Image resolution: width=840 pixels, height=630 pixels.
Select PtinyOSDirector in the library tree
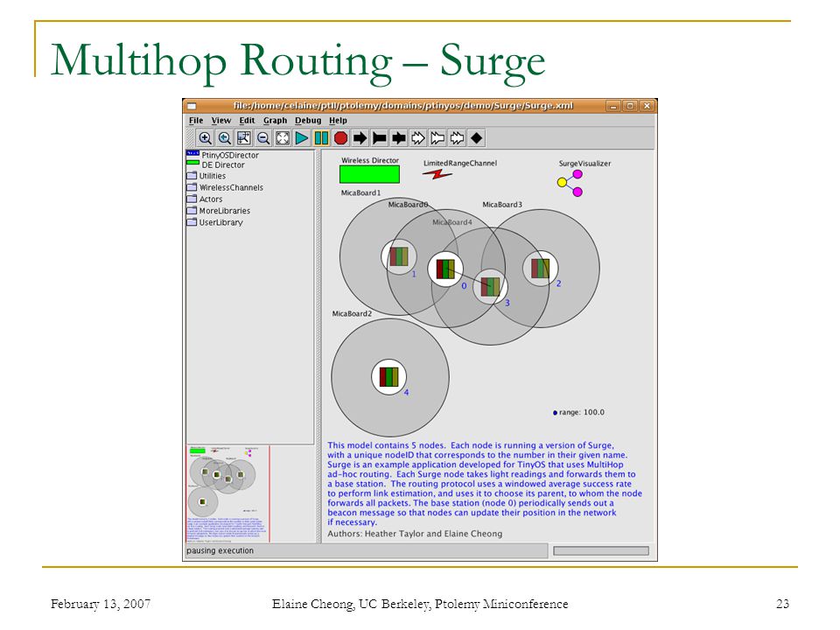(x=223, y=155)
